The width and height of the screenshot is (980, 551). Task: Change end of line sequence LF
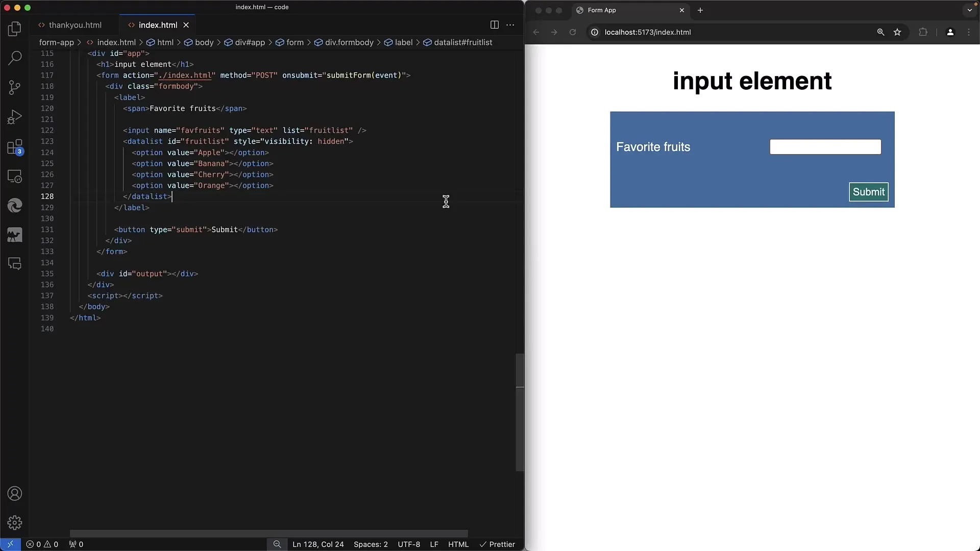434,544
